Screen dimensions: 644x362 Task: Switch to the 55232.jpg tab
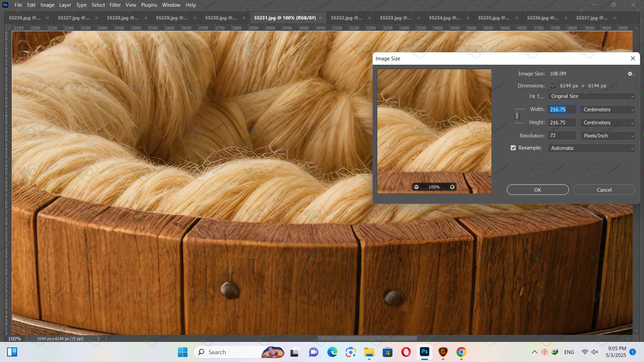[x=346, y=18]
